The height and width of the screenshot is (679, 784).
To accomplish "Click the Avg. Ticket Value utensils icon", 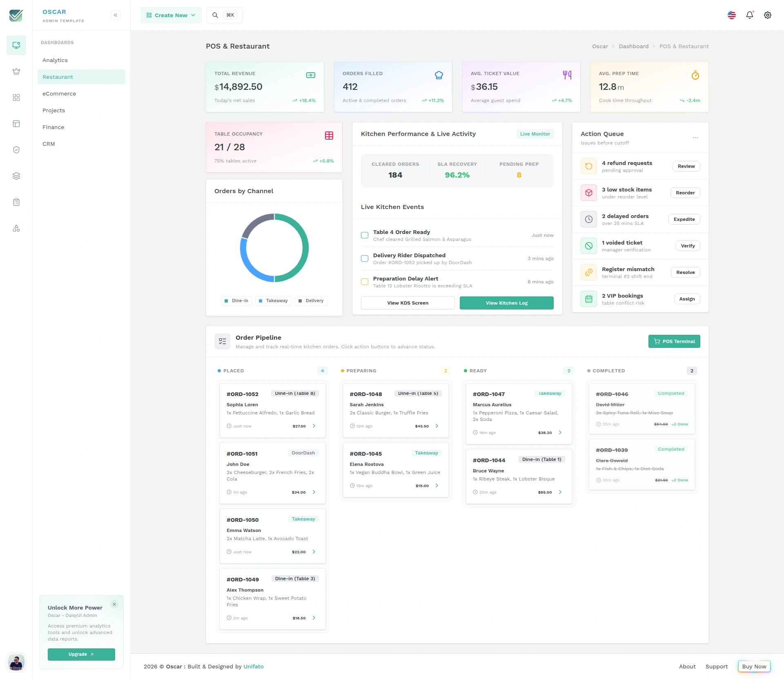I will pyautogui.click(x=567, y=75).
